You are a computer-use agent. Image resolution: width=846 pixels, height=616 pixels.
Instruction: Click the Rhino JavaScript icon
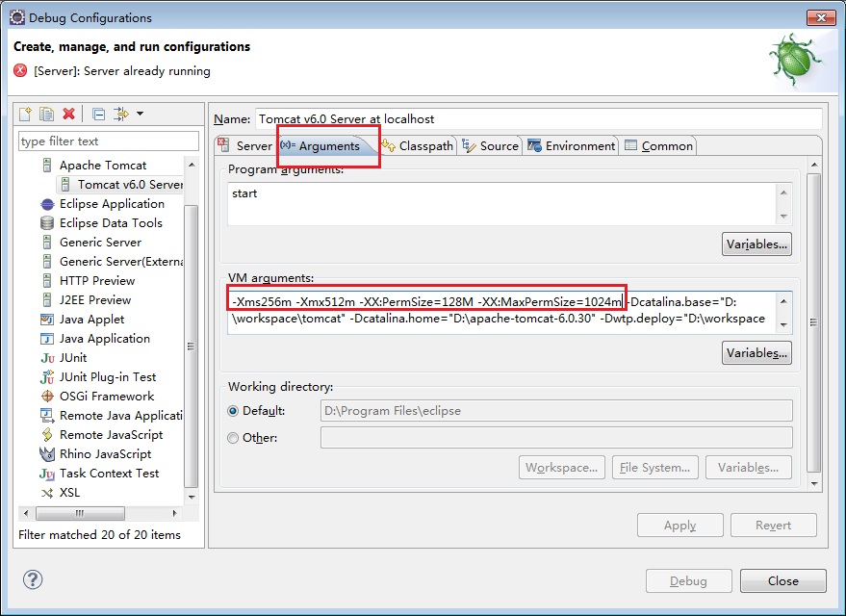coord(47,454)
